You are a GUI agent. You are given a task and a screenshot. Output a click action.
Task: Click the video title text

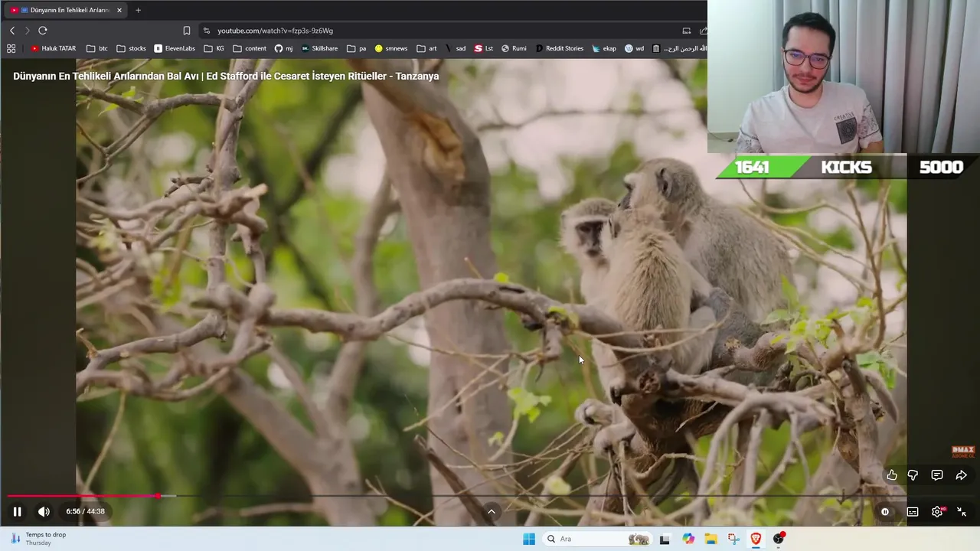(x=226, y=76)
